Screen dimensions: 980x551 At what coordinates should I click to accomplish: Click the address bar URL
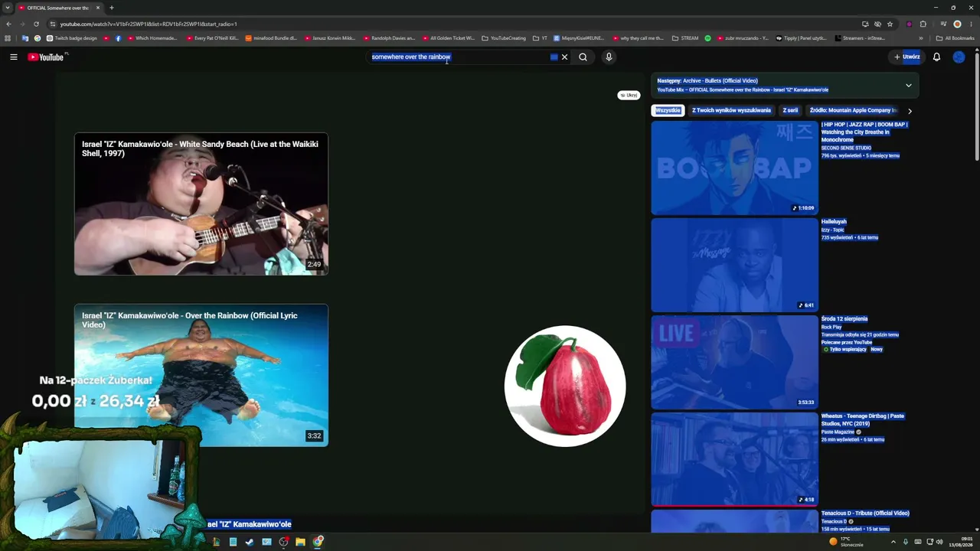[x=149, y=24]
